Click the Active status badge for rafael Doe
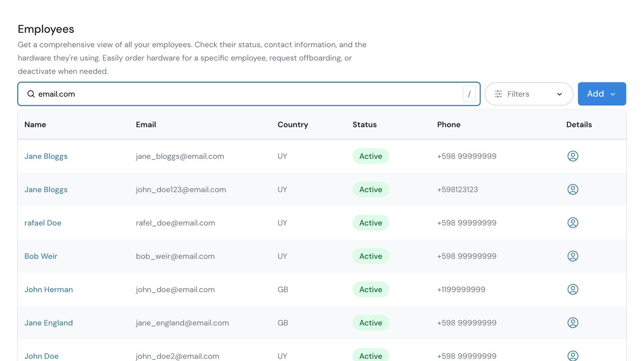This screenshot has height=361, width=644. 371,223
